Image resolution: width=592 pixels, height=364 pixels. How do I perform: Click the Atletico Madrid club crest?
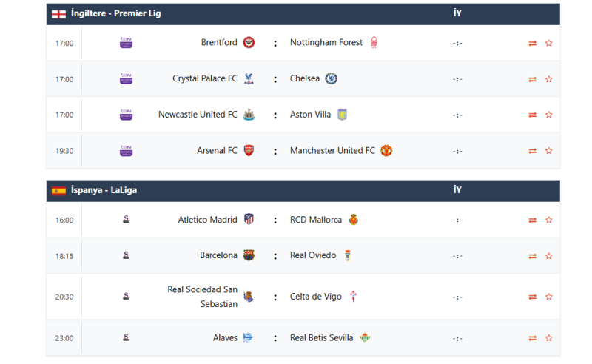(x=249, y=220)
